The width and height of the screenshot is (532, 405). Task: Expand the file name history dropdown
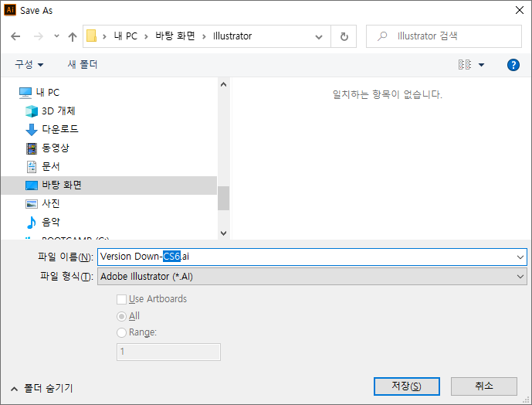pyautogui.click(x=520, y=257)
